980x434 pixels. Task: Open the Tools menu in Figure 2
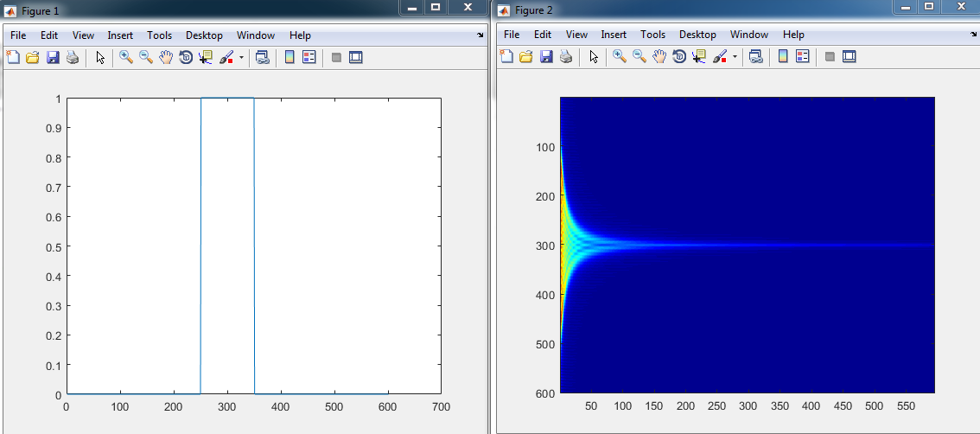click(652, 35)
